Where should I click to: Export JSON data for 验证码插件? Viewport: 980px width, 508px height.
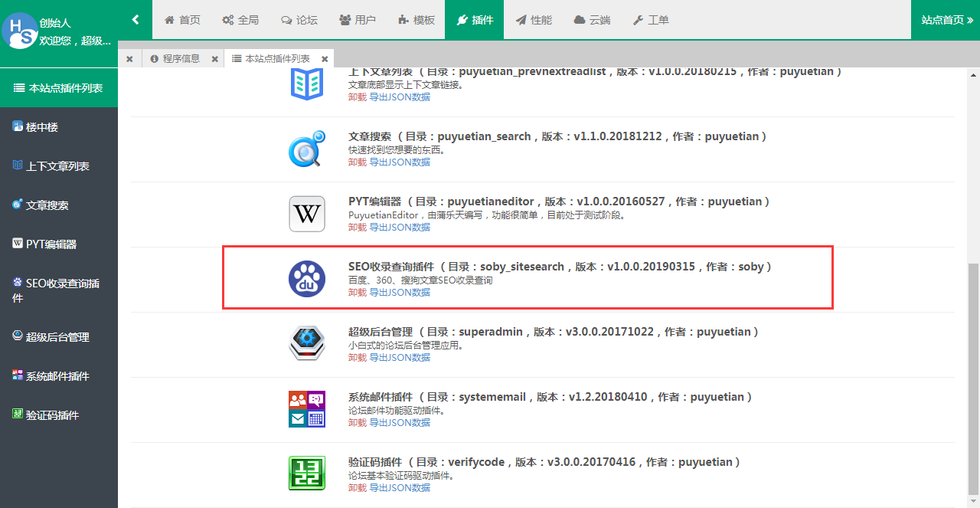click(400, 488)
